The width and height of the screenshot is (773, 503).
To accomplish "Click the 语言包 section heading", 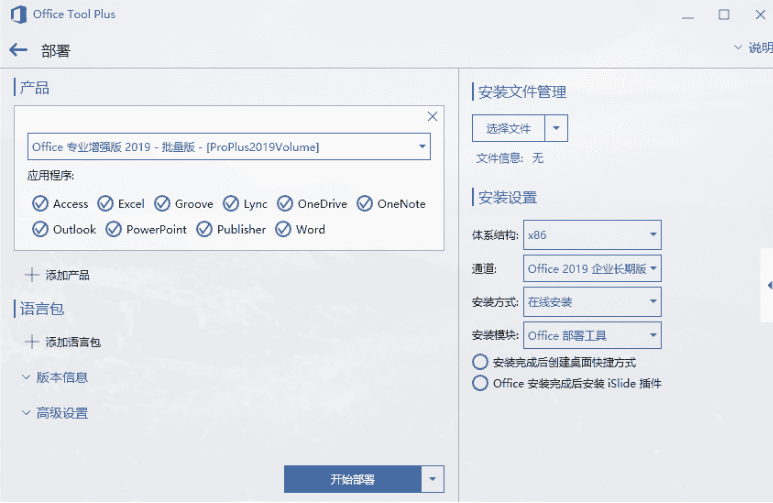I will pyautogui.click(x=42, y=309).
